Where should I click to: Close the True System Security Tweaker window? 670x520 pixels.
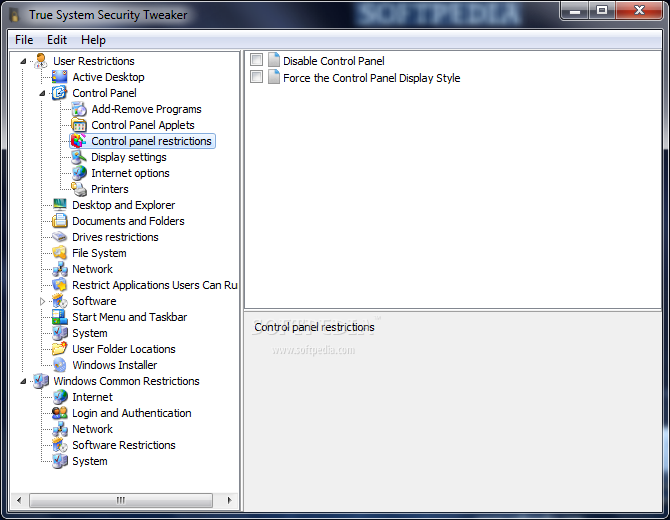click(639, 10)
